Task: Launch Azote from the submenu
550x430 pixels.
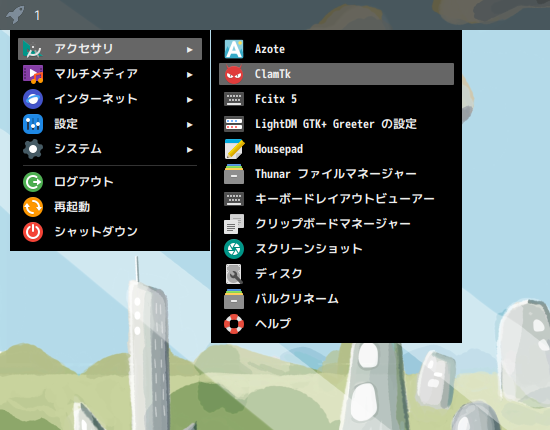Action: (336, 49)
